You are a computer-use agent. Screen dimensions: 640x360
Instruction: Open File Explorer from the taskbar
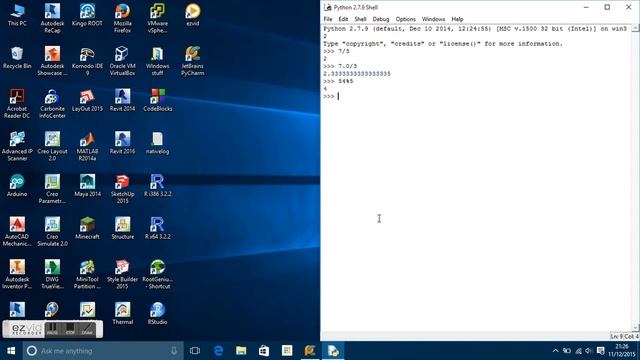tap(241, 351)
